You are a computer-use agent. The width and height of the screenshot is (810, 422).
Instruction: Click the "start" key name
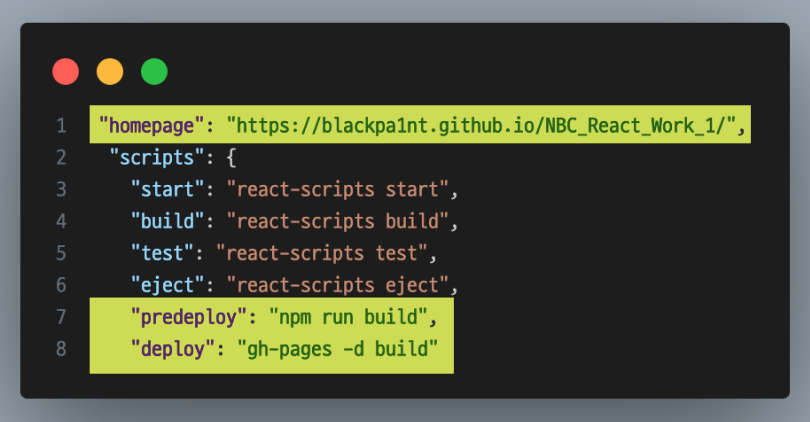(168, 190)
